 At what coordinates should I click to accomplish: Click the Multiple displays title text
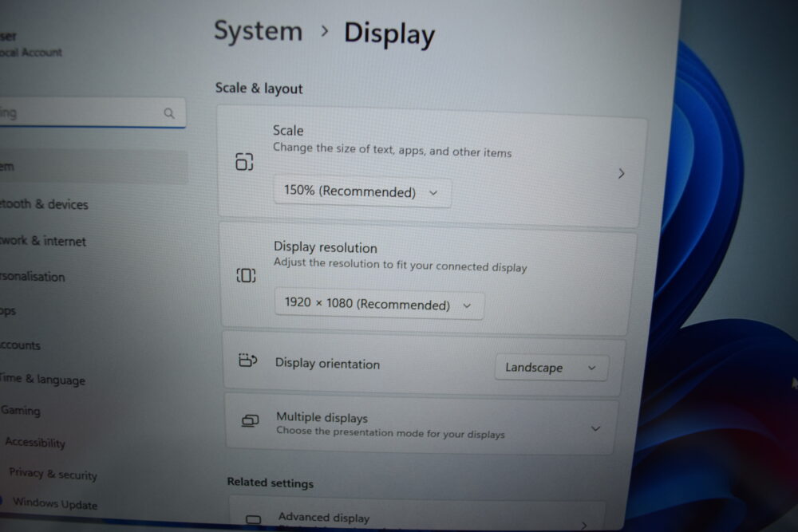coord(322,418)
